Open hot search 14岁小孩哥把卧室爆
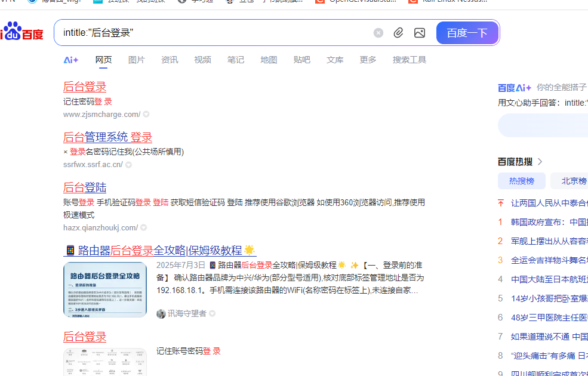This screenshot has width=588, height=376. coord(549,299)
